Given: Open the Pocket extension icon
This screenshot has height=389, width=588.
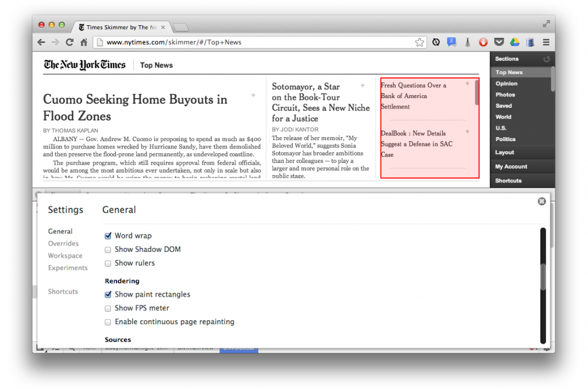Looking at the screenshot, I should [x=499, y=42].
